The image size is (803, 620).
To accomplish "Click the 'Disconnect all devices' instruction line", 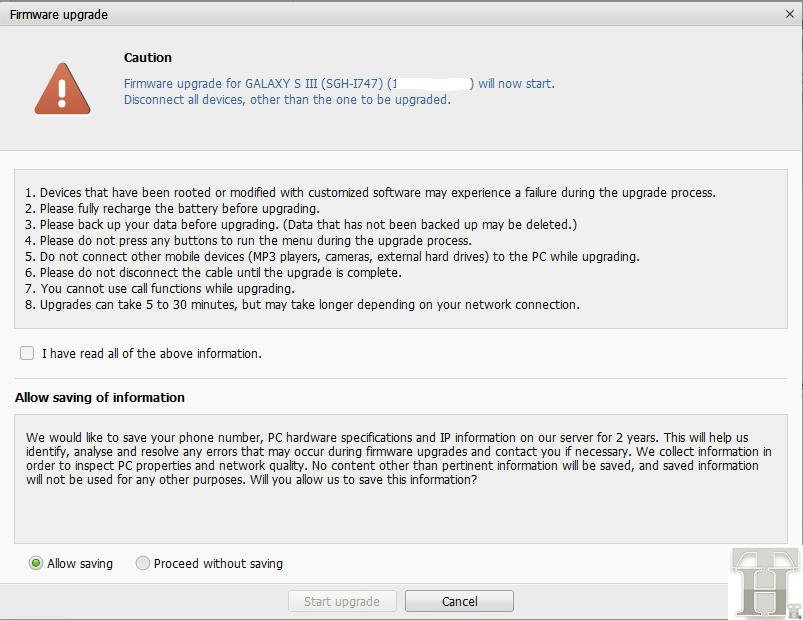I will click(x=286, y=100).
